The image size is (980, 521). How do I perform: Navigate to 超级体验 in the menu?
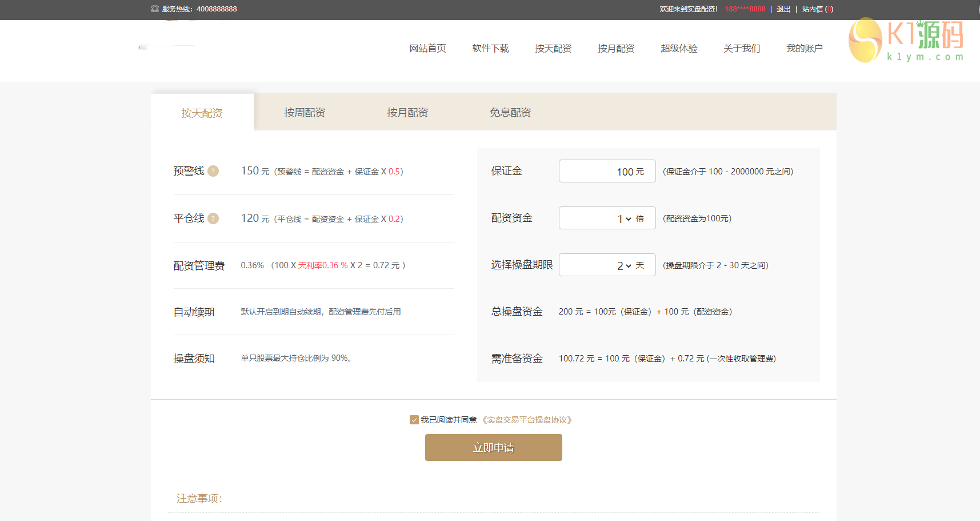[679, 49]
